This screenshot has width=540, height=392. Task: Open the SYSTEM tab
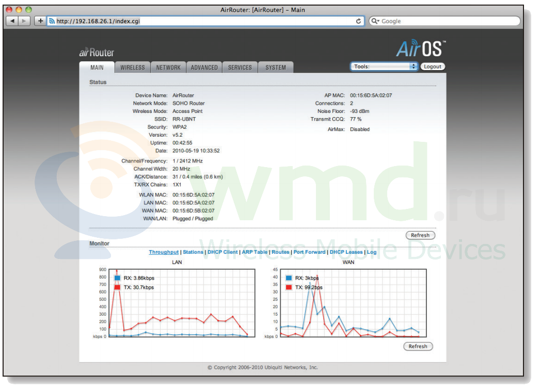point(276,68)
